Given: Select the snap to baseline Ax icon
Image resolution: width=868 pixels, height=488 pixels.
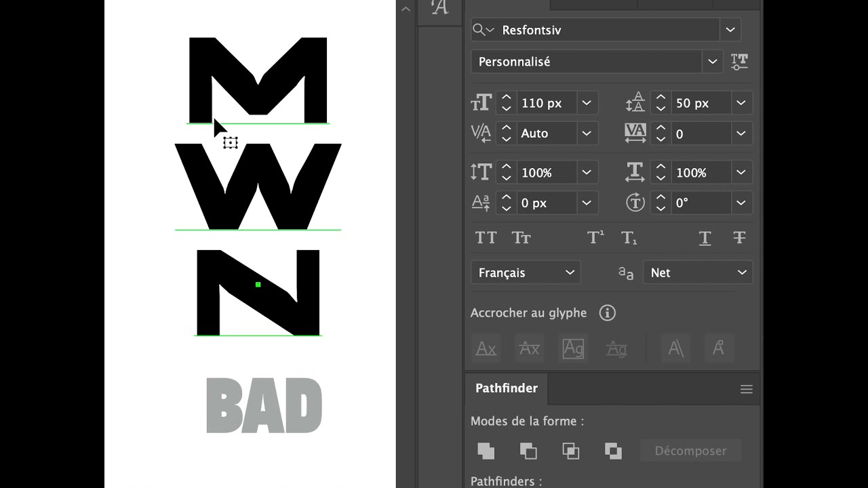Looking at the screenshot, I should (486, 348).
